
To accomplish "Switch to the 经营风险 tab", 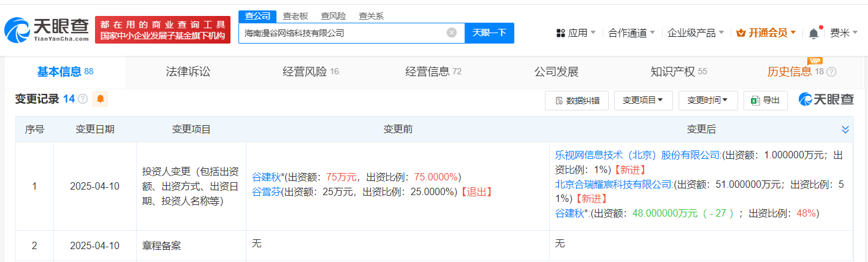I will pos(311,72).
